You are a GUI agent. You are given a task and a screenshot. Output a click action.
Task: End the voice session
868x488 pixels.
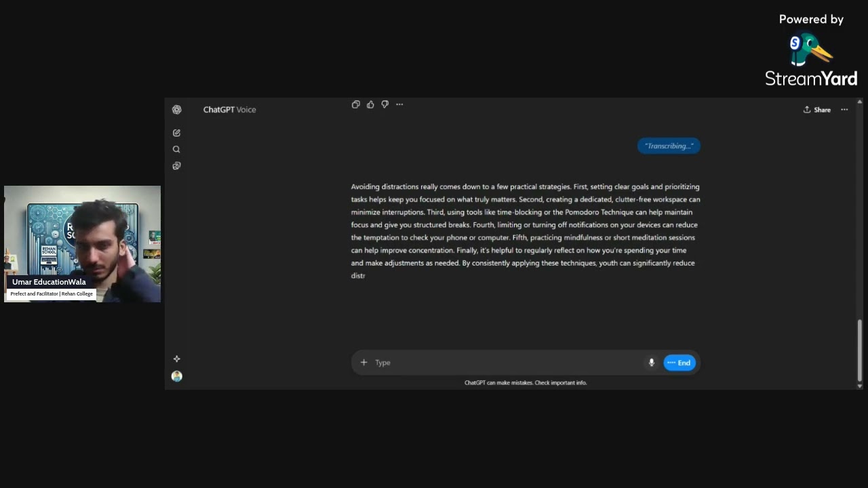pos(679,363)
